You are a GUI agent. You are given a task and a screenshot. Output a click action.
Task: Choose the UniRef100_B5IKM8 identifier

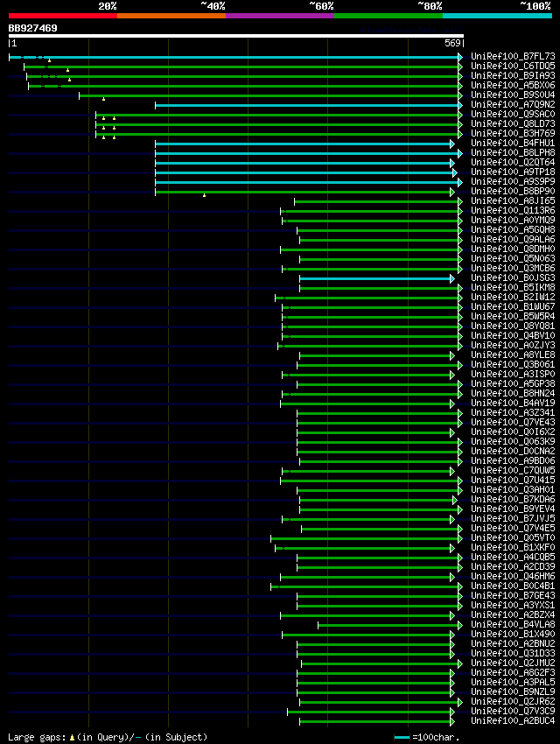click(513, 288)
